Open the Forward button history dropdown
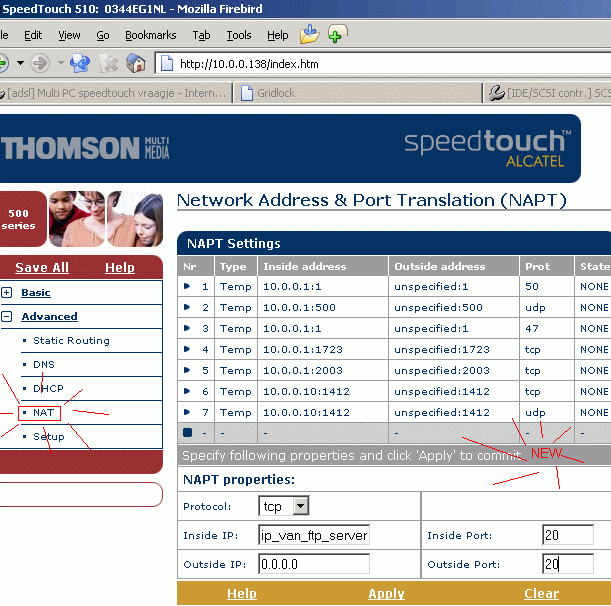This screenshot has width=611, height=606. pos(61,63)
